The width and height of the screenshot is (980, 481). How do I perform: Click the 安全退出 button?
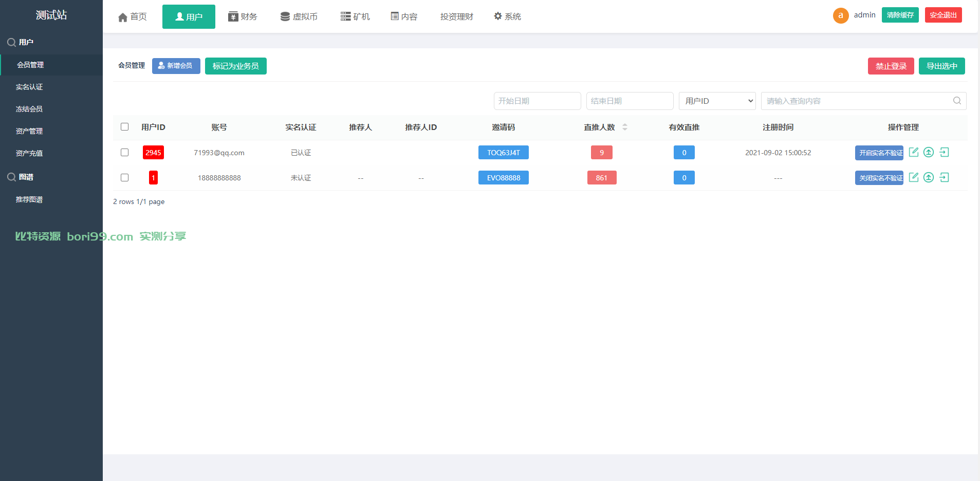(x=944, y=15)
